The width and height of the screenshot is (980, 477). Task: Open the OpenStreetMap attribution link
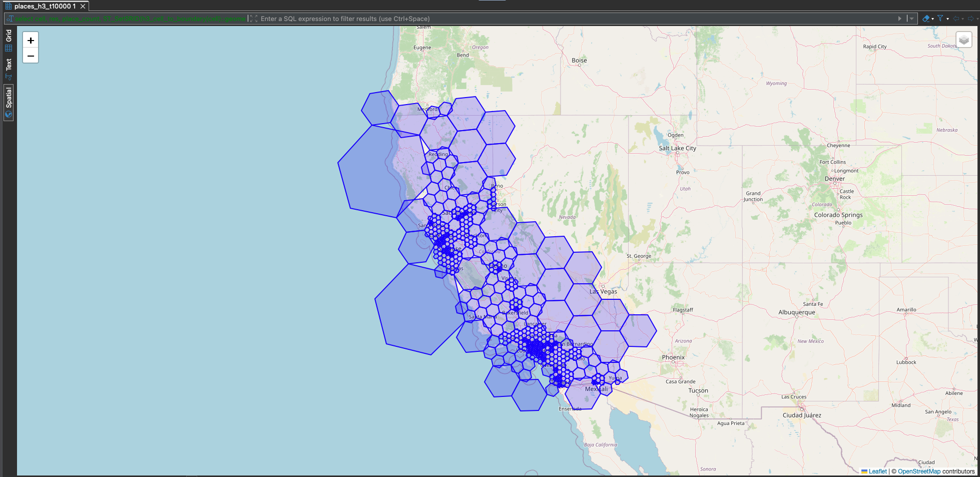pos(919,471)
